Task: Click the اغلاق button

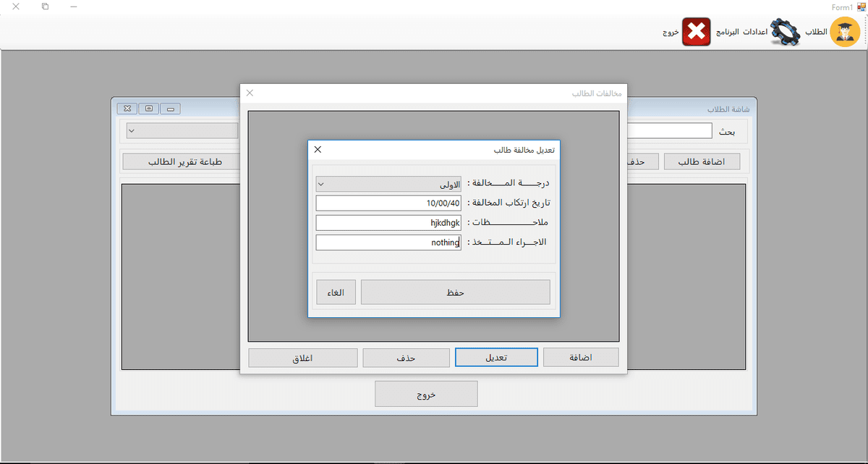Action: 302,358
